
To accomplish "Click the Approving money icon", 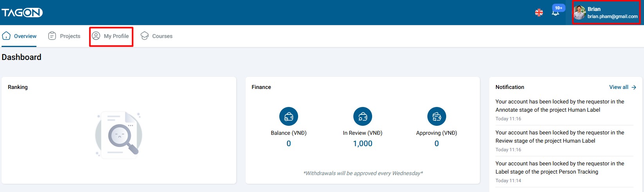I will point(437,116).
